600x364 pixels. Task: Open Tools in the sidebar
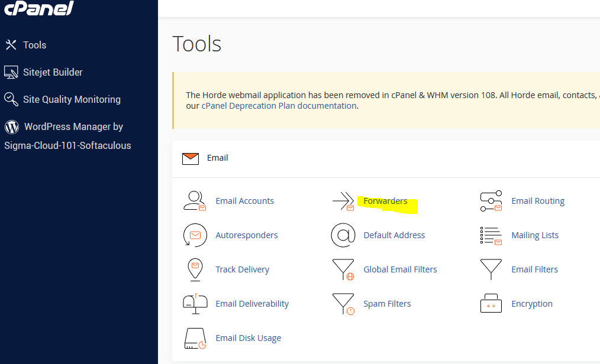34,45
